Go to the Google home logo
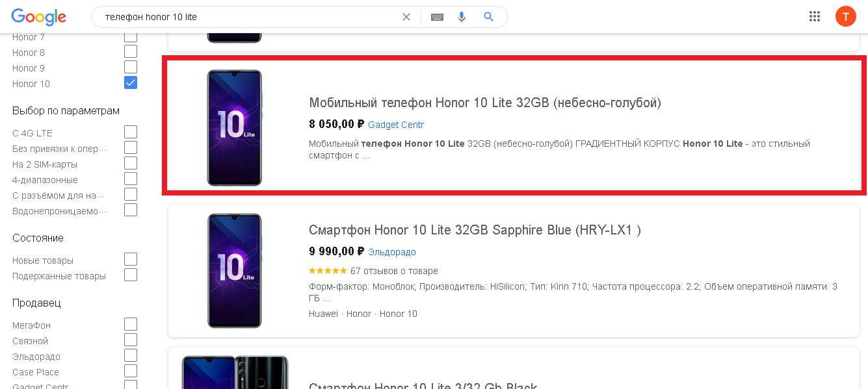The width and height of the screenshot is (868, 389). pos(38,17)
